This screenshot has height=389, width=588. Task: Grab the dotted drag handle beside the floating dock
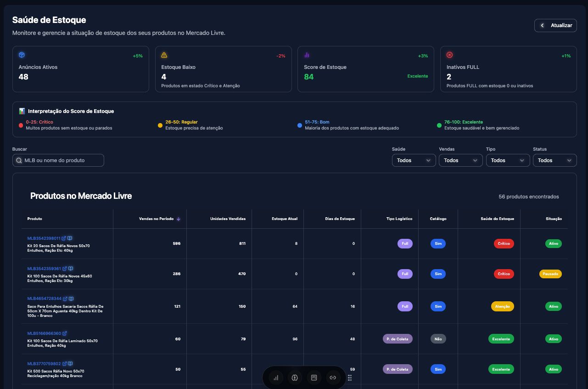349,378
